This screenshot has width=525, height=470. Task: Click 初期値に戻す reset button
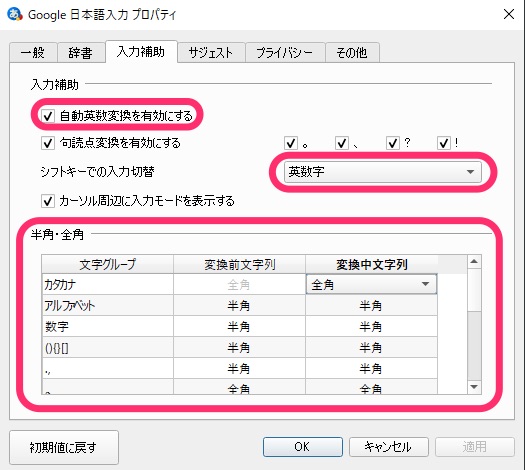(x=64, y=447)
